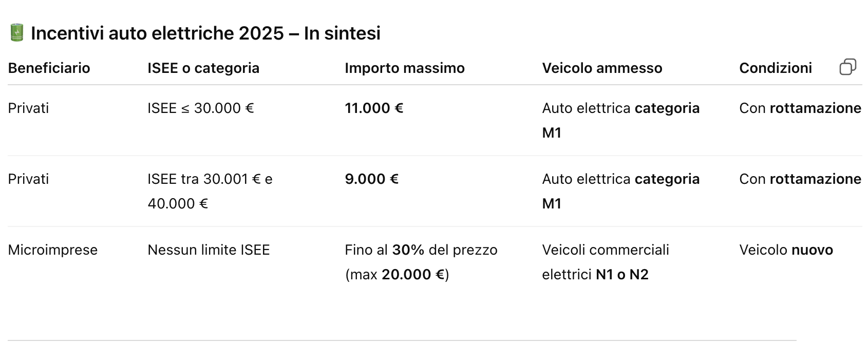The height and width of the screenshot is (343, 868).
Task: Select the 11.000 € amount cell
Action: point(374,108)
